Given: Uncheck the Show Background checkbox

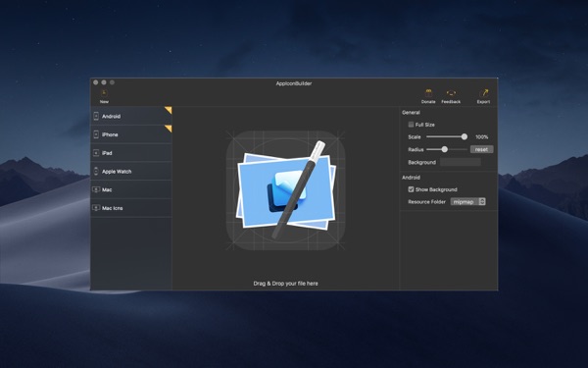Looking at the screenshot, I should [x=411, y=189].
